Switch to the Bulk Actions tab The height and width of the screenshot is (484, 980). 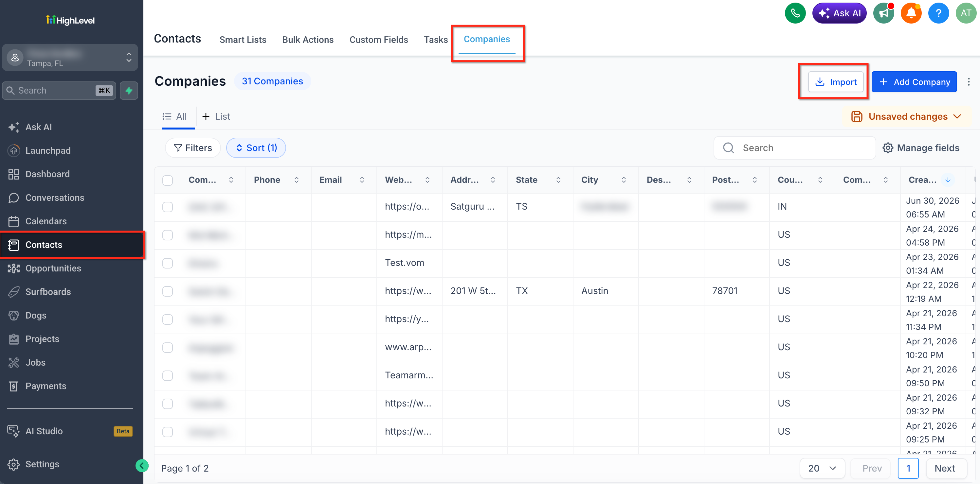(x=308, y=40)
